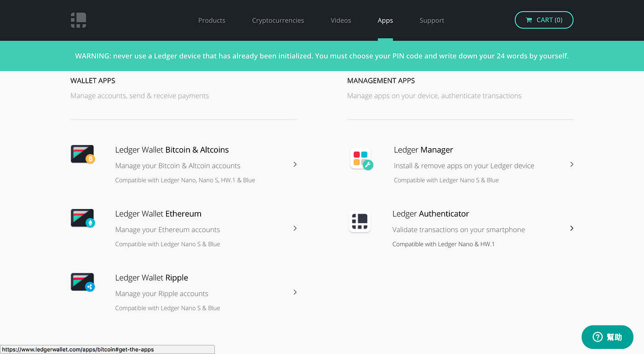The height and width of the screenshot is (354, 644).
Task: Open the Cryptocurrencies menu
Action: [278, 20]
